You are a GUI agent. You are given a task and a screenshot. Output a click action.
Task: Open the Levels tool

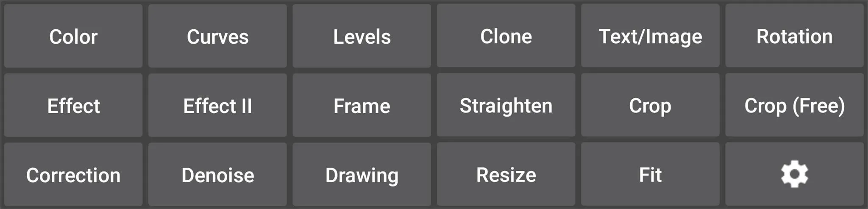(x=362, y=36)
